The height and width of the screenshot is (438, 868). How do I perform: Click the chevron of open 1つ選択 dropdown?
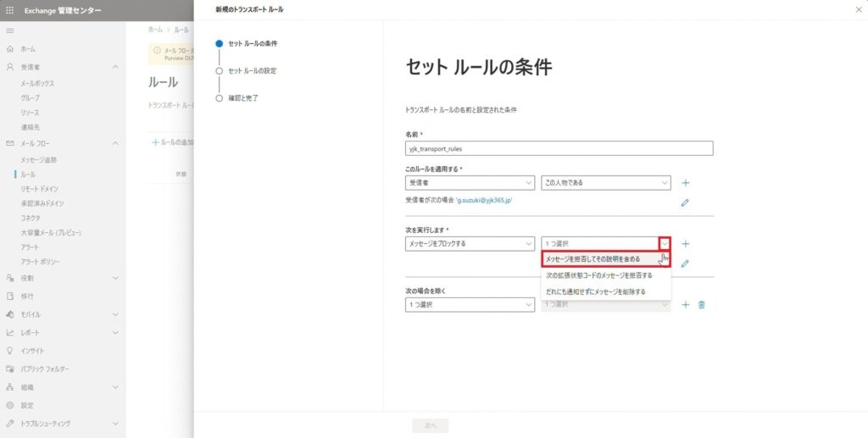point(665,243)
